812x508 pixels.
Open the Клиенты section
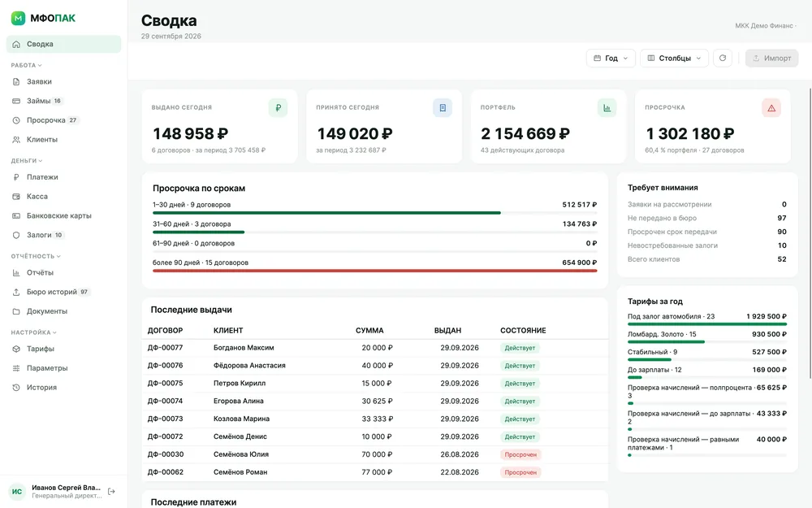pyautogui.click(x=63, y=140)
